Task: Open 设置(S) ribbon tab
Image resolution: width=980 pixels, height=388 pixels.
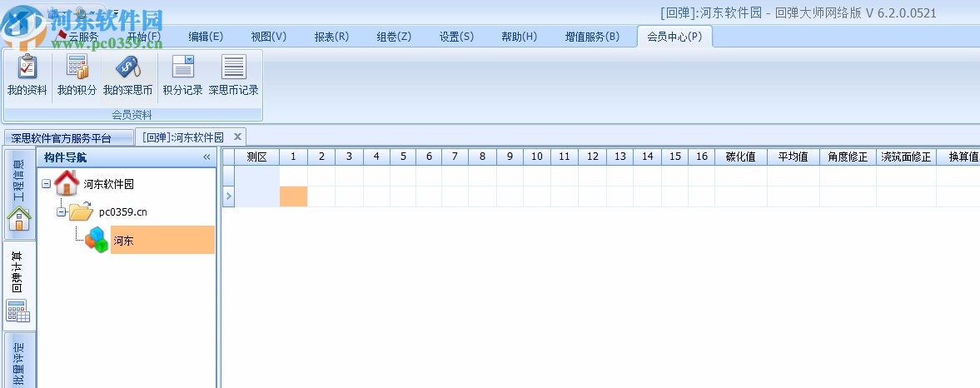Action: click(457, 37)
